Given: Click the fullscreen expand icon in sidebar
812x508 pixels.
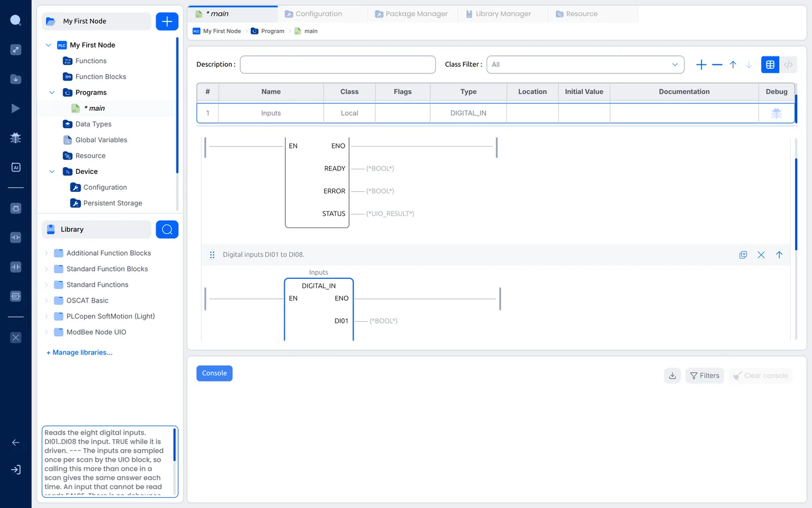Looking at the screenshot, I should click(x=16, y=50).
